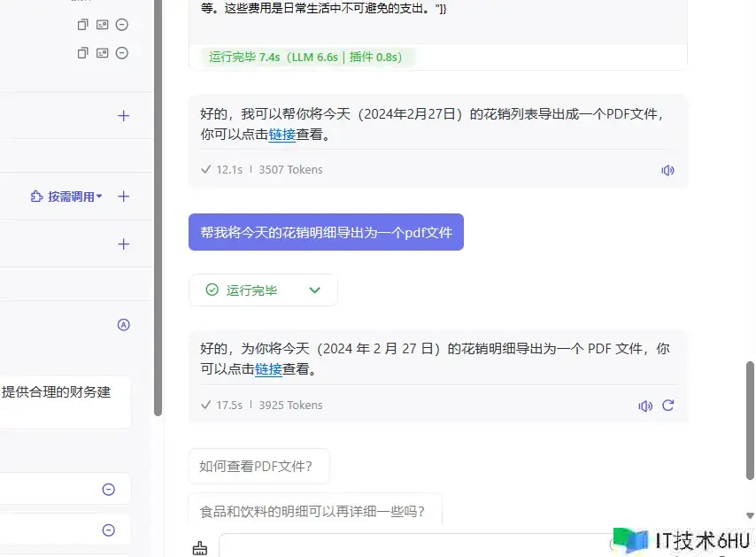Expand the 运行完毕 status chevron
756x557 pixels.
point(314,290)
